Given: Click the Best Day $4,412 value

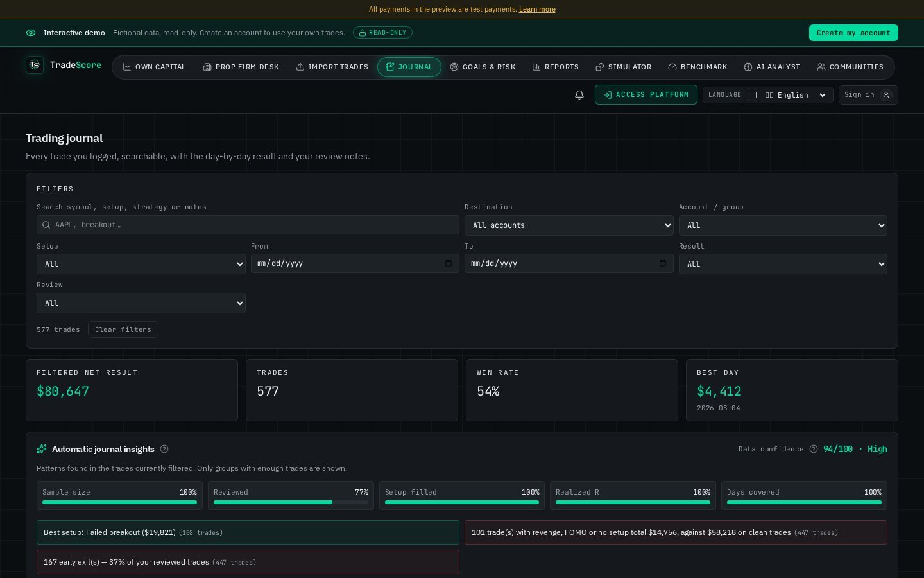Looking at the screenshot, I should click(x=719, y=391).
